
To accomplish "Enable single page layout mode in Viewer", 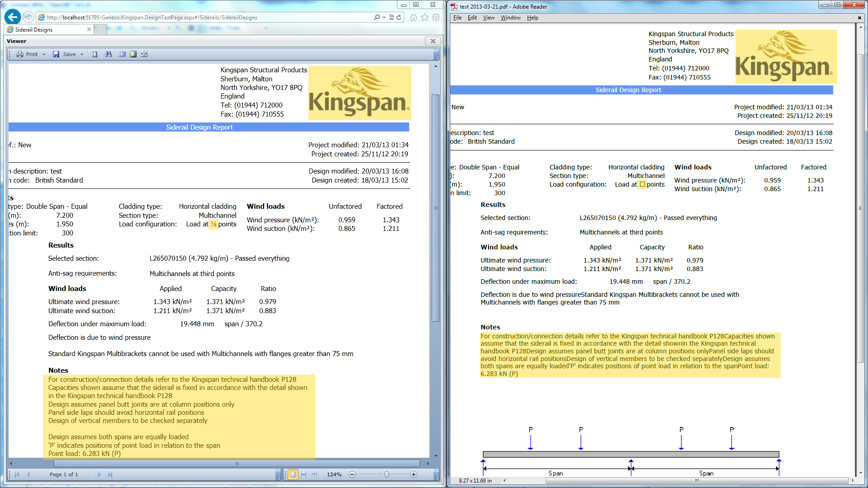I will 293,474.
